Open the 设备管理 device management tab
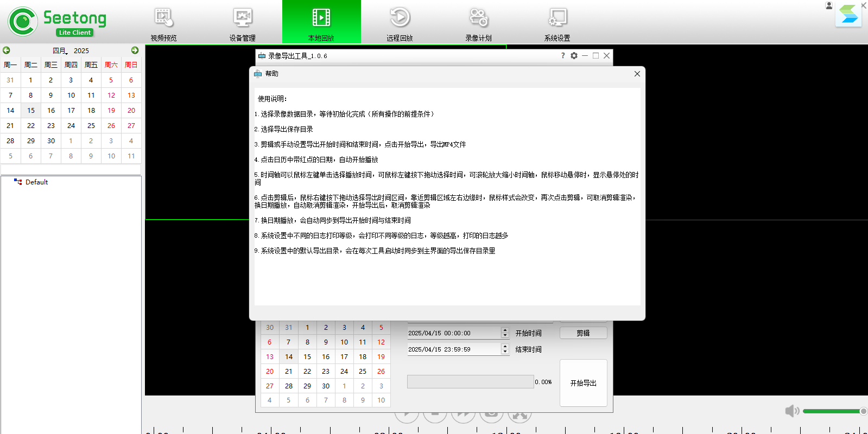 click(x=242, y=24)
